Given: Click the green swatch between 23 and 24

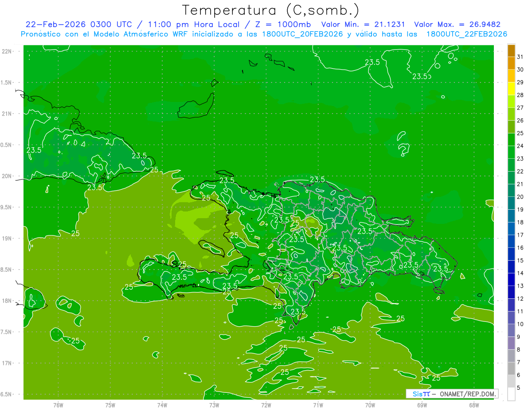Looking at the screenshot, I should coord(511,152).
